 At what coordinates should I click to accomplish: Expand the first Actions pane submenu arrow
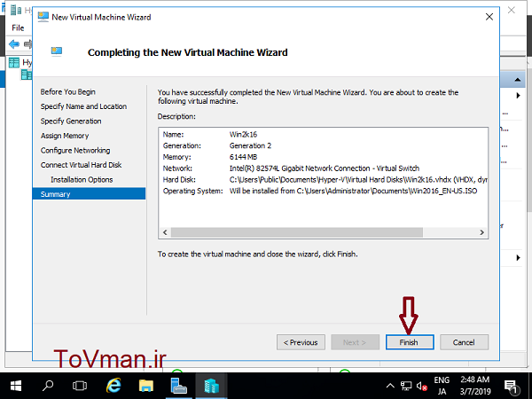[518, 96]
